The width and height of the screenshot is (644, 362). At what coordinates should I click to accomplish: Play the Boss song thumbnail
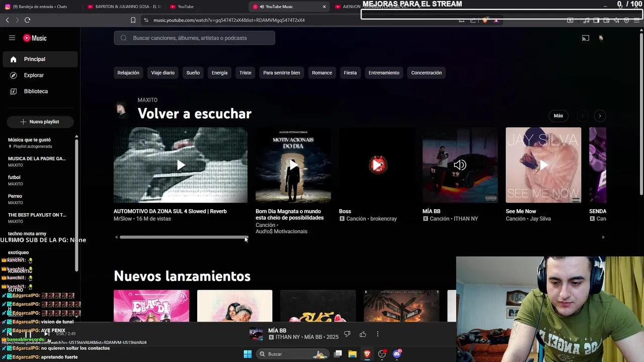coord(377,165)
